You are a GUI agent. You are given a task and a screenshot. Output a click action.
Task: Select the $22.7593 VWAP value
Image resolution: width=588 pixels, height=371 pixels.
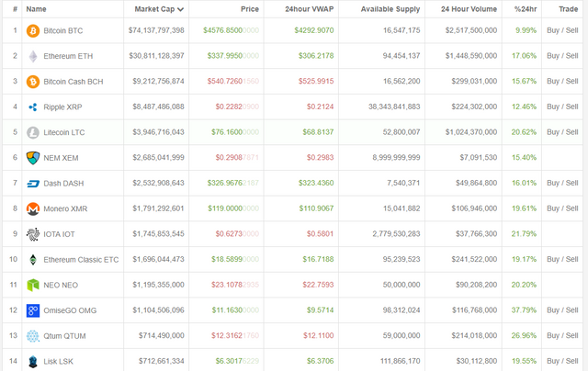318,285
